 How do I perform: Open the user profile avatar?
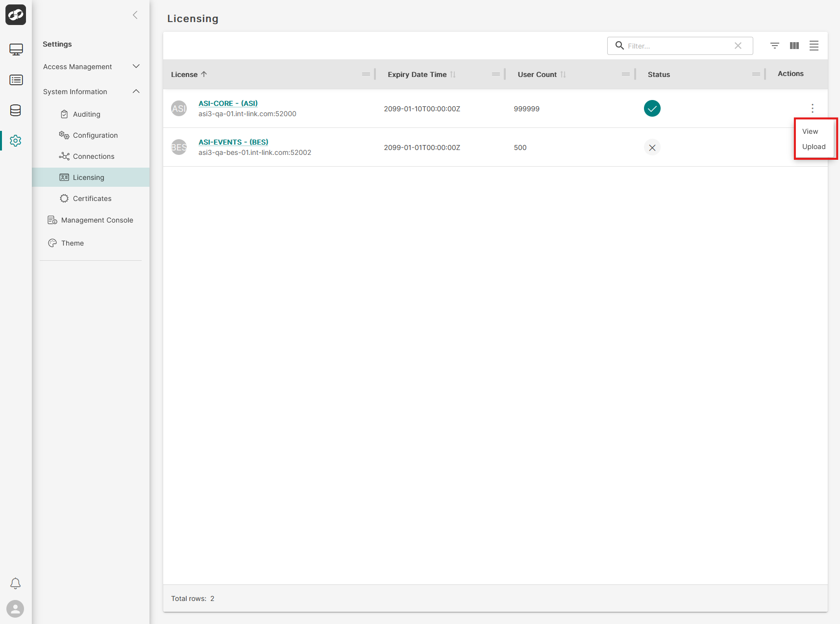(15, 609)
